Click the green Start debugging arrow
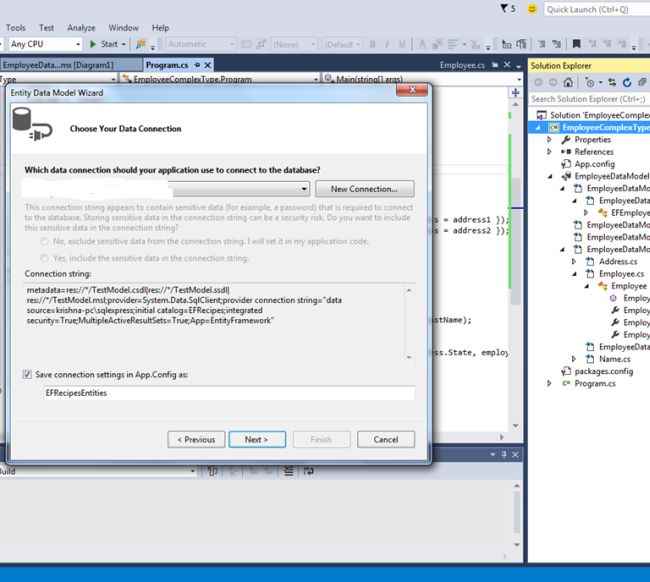The height and width of the screenshot is (582, 650). point(93,44)
